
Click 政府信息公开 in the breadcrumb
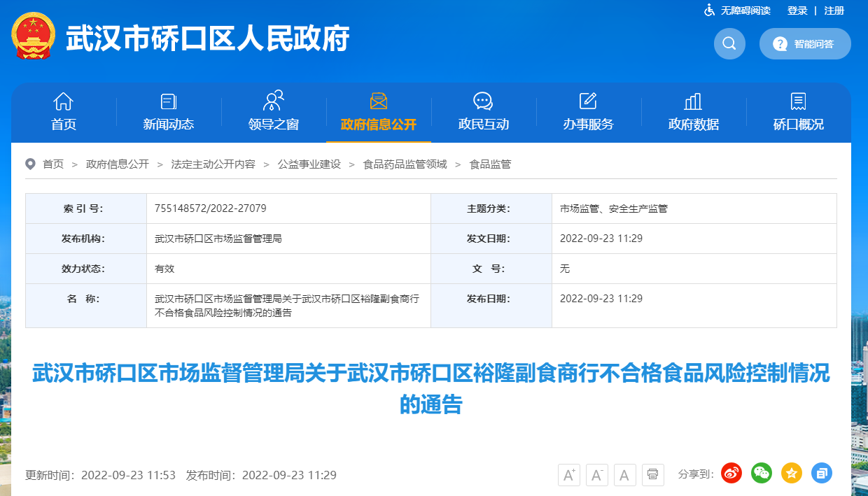coord(118,164)
